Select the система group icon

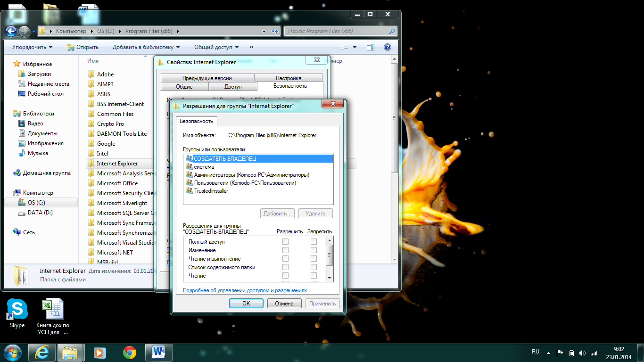(x=189, y=166)
